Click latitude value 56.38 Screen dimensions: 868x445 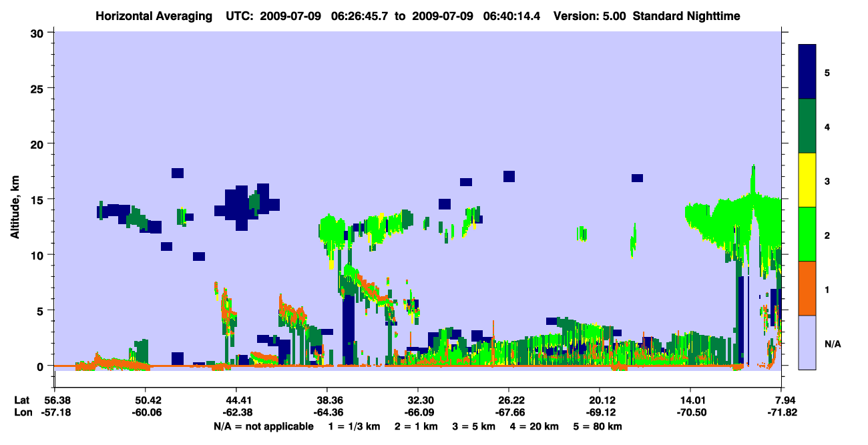pos(54,400)
